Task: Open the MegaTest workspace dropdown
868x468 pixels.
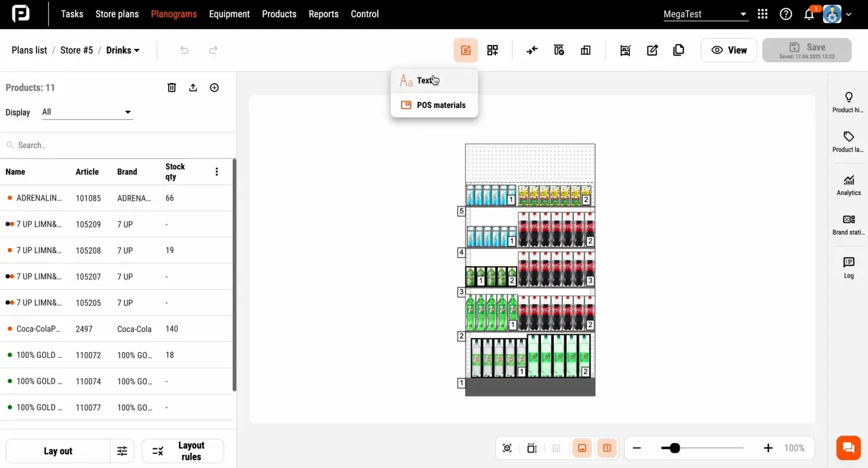Action: [705, 13]
